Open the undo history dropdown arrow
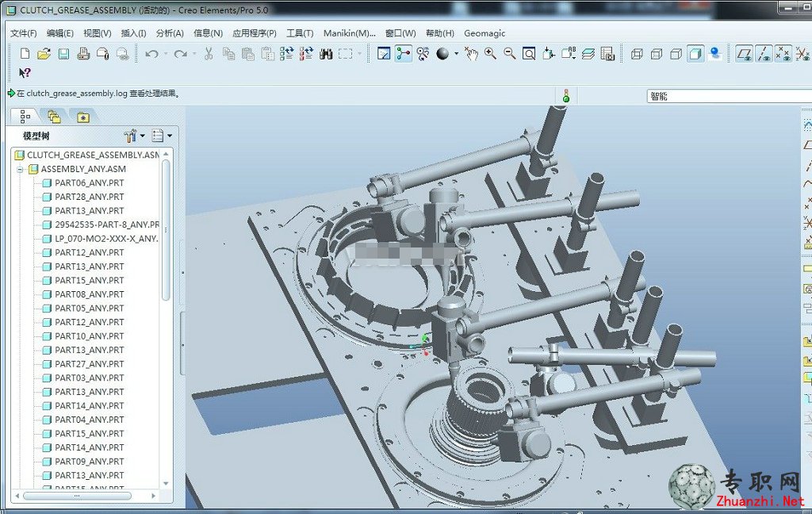The width and height of the screenshot is (812, 514). (x=165, y=53)
